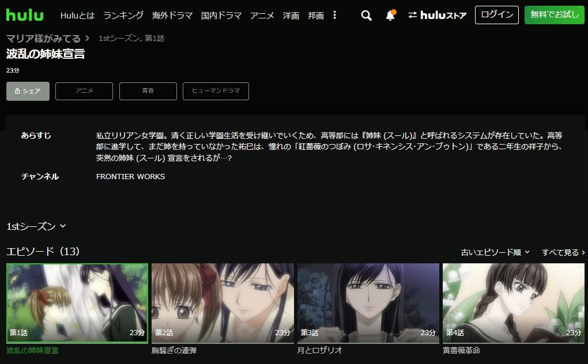Expand the 1stシーズン season dropdown
Viewport: 588px width, 364px height.
(x=36, y=226)
